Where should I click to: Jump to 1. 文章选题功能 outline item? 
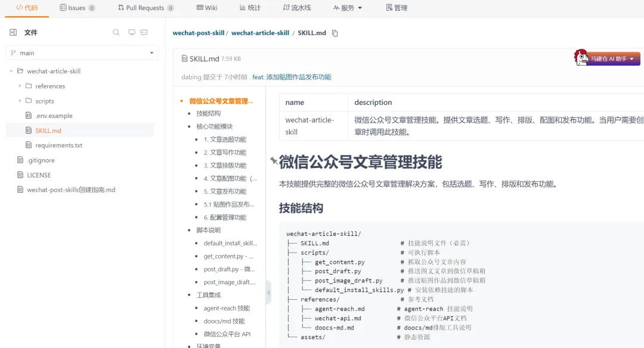[x=225, y=139]
